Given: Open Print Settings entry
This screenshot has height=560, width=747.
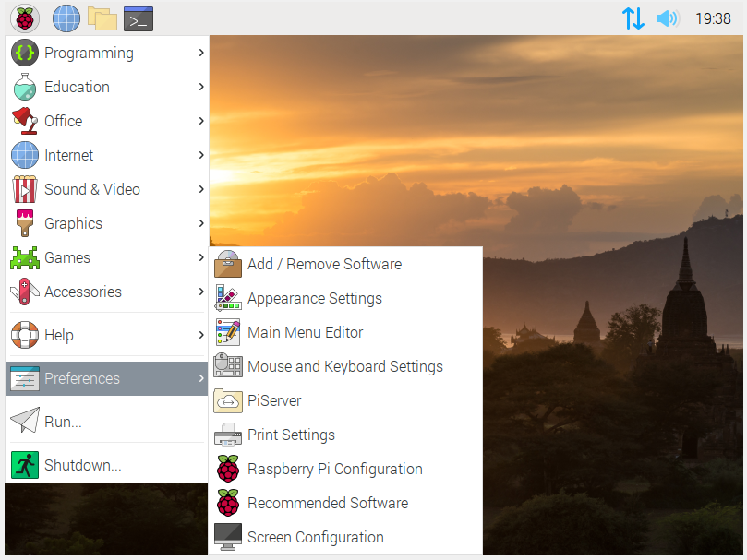Looking at the screenshot, I should click(346, 435).
